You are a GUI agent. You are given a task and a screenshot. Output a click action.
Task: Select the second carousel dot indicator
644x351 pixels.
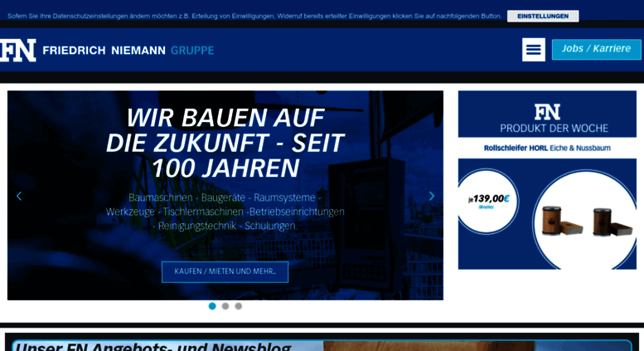(x=225, y=306)
